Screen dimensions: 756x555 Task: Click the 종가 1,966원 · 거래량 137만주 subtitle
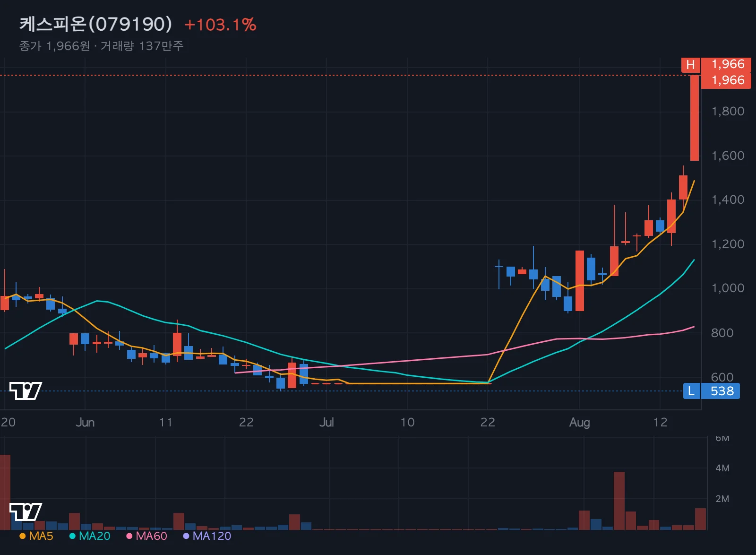(101, 46)
